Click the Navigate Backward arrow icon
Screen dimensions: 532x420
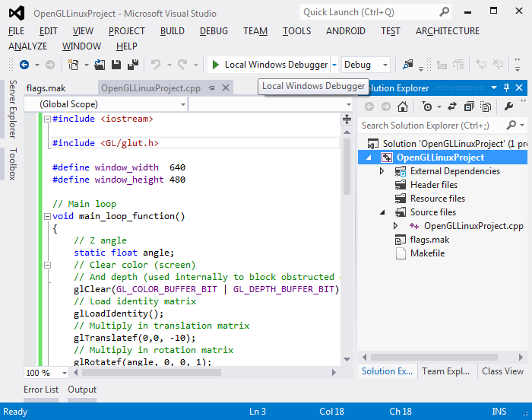[24, 65]
